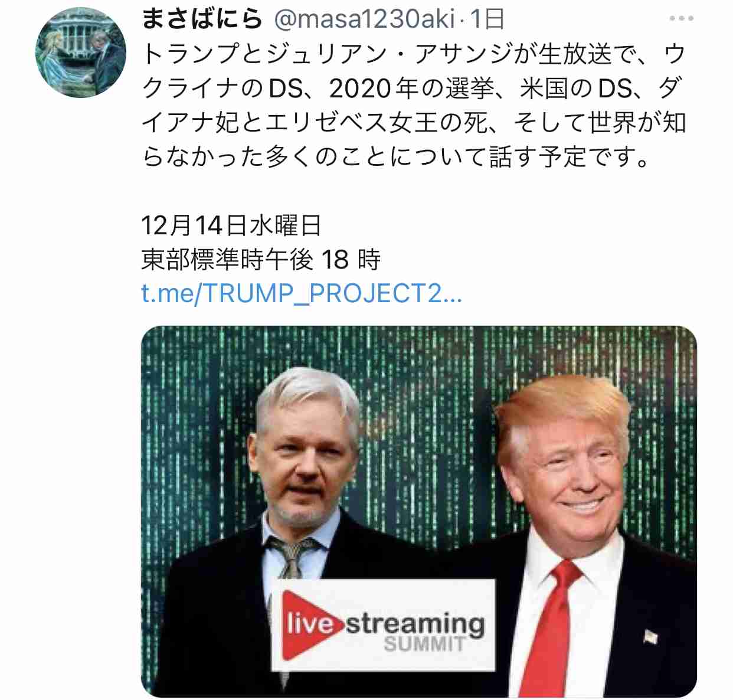This screenshot has width=733, height=700.
Task: Click the tweet's first line starting トランプと
Action: [x=413, y=54]
